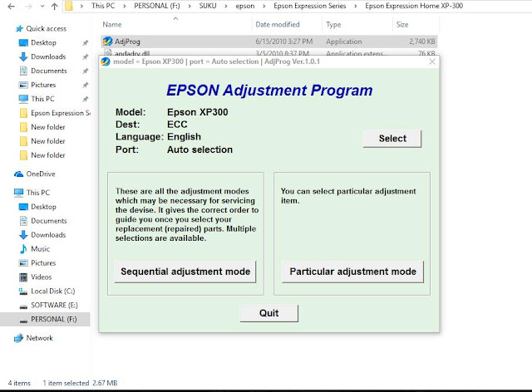Viewport: 532px width, 392px height.
Task: Navigate to PERSONAL (F:) in breadcrumb
Action: [157, 6]
